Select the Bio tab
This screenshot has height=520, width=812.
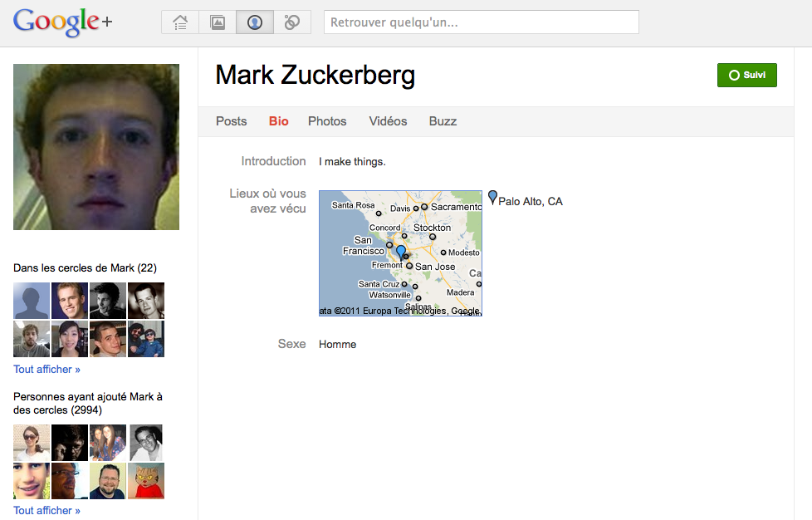279,121
